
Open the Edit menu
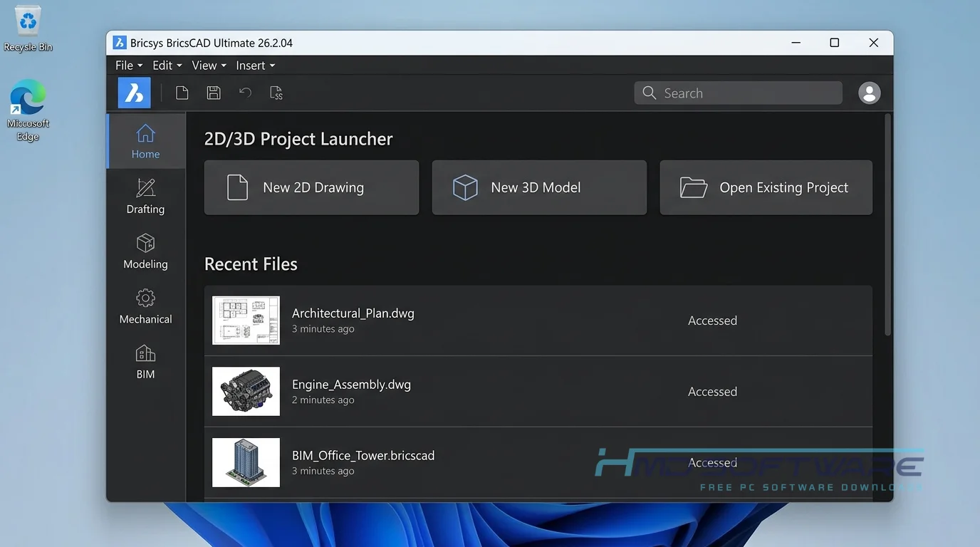[x=167, y=66]
